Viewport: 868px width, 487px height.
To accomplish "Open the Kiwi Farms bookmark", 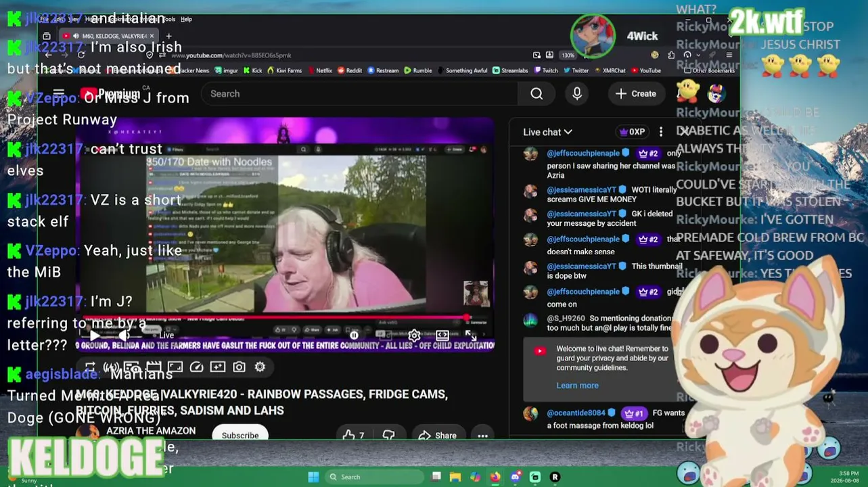I will click(284, 70).
